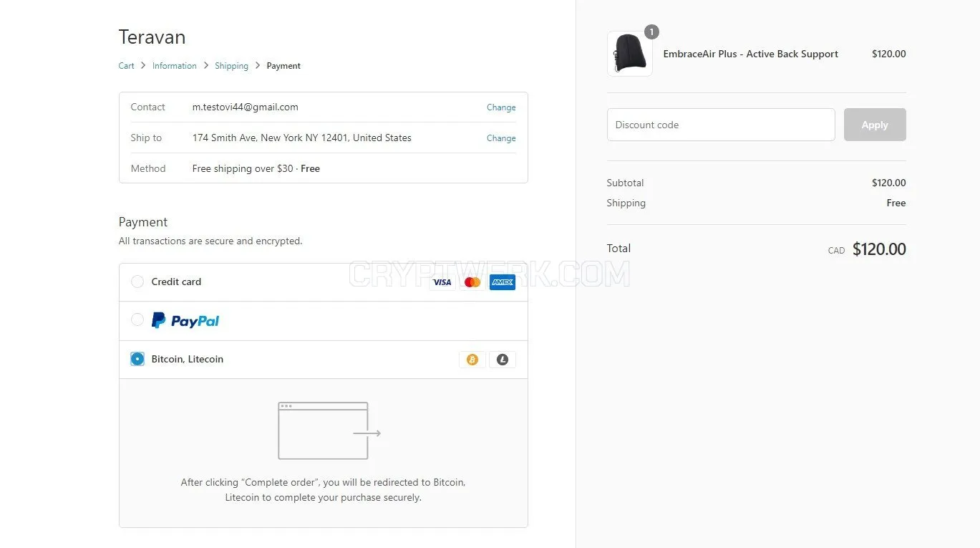The width and height of the screenshot is (980, 548).
Task: Open the EmbraceAir Plus product thumbnail
Action: [630, 54]
